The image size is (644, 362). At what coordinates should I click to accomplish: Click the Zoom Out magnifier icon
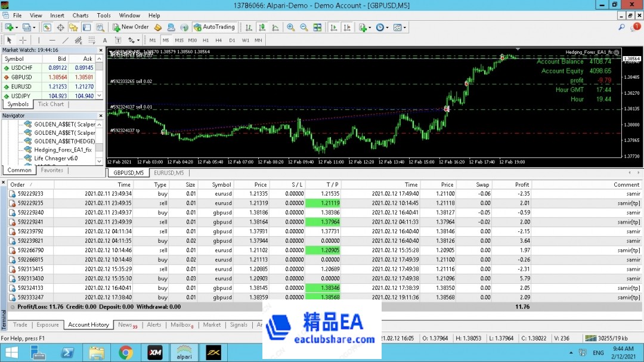point(304,27)
